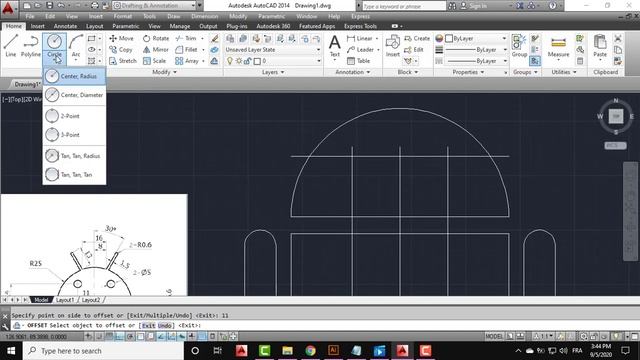Click the Trim tool
The width and height of the screenshot is (640, 360).
186,38
